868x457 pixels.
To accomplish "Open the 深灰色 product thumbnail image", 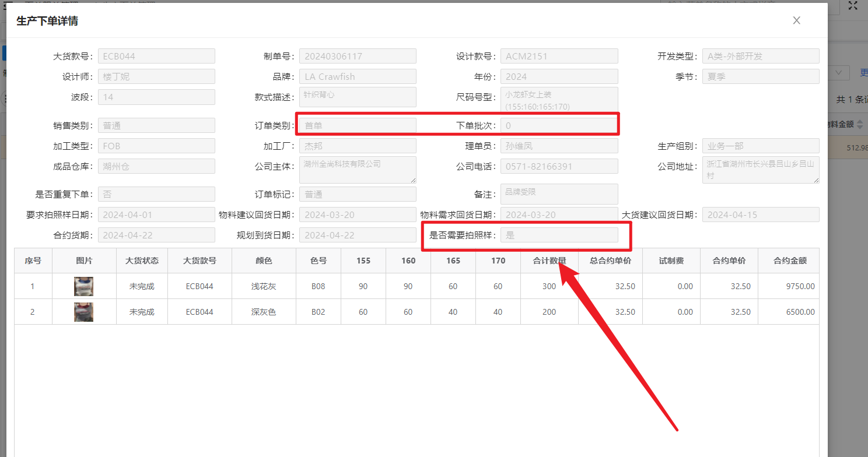I will pyautogui.click(x=83, y=312).
